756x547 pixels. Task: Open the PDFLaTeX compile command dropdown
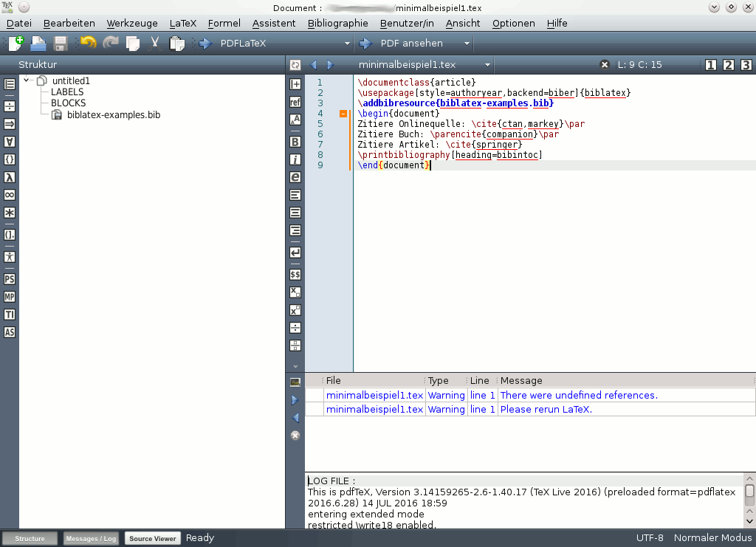347,44
